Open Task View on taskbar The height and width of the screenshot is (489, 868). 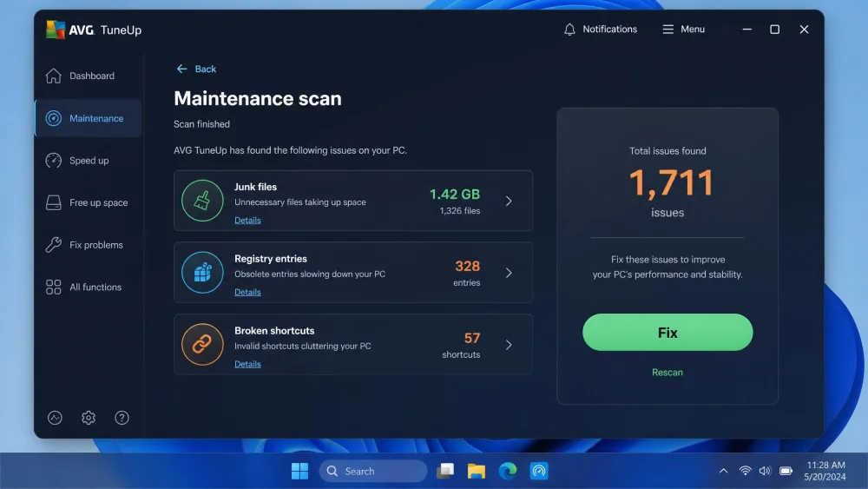tap(445, 472)
